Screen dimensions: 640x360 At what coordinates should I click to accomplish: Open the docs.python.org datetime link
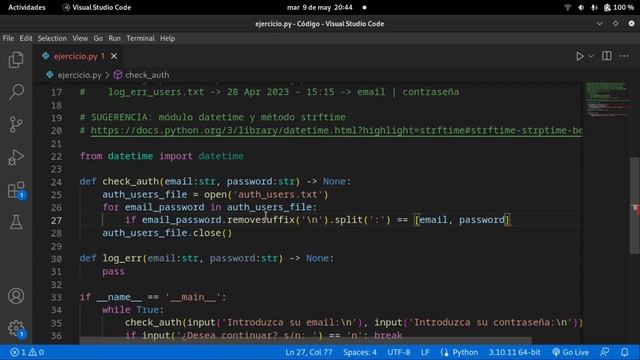[336, 131]
